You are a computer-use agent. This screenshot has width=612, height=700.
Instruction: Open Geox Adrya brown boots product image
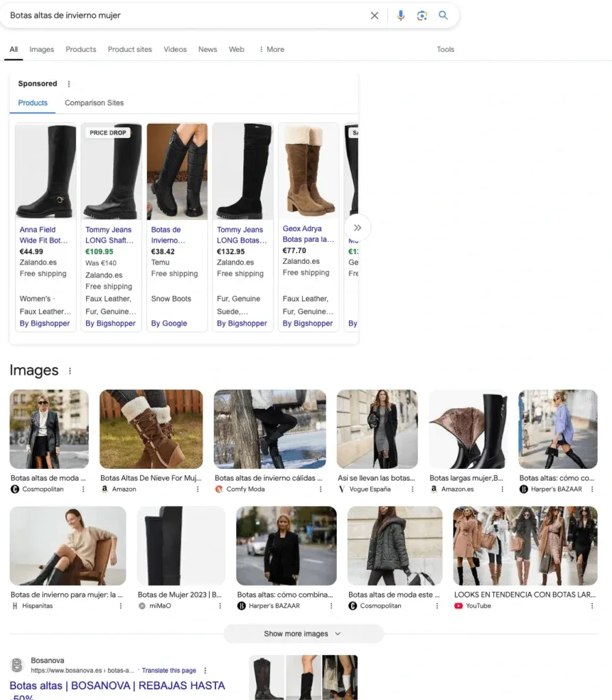coord(308,171)
